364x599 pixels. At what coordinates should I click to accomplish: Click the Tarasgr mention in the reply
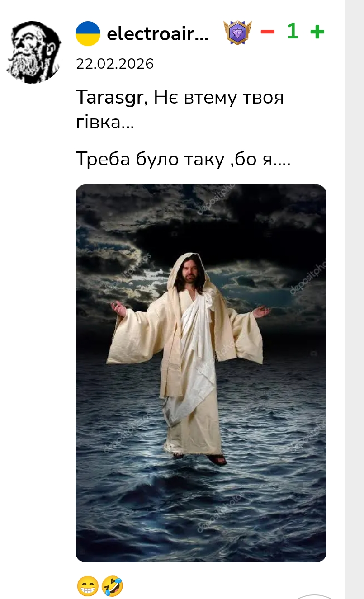109,98
